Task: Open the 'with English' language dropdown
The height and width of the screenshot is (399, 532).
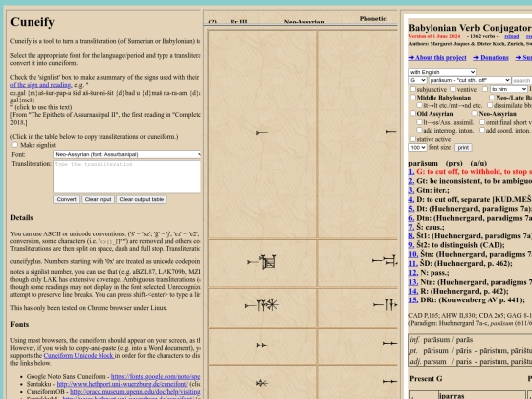Action: (442, 72)
